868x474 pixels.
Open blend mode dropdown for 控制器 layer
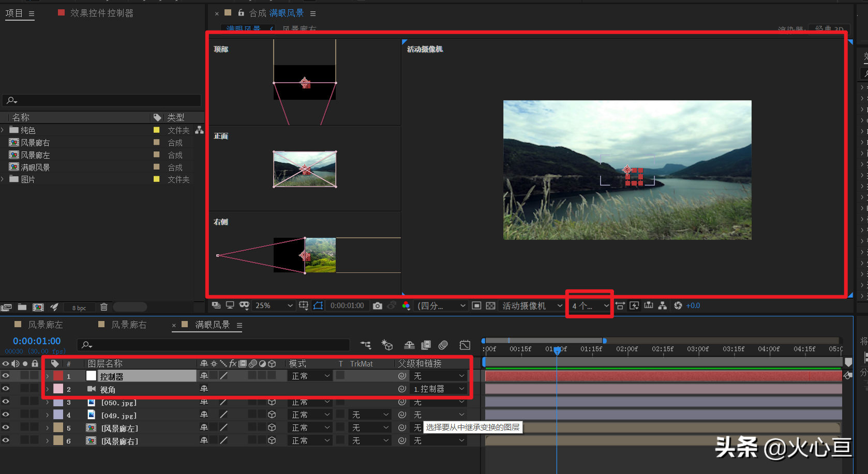(x=310, y=376)
